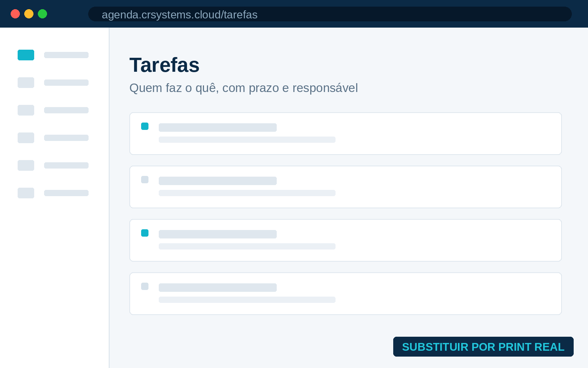Open the fourth sidebar menu label
The height and width of the screenshot is (368, 588).
click(66, 138)
